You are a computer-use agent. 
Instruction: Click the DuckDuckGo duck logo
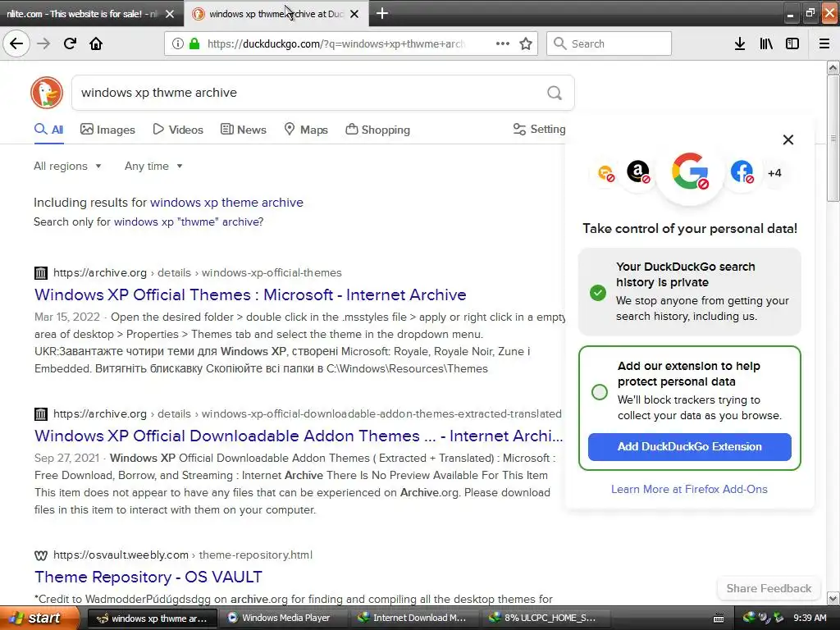point(47,93)
